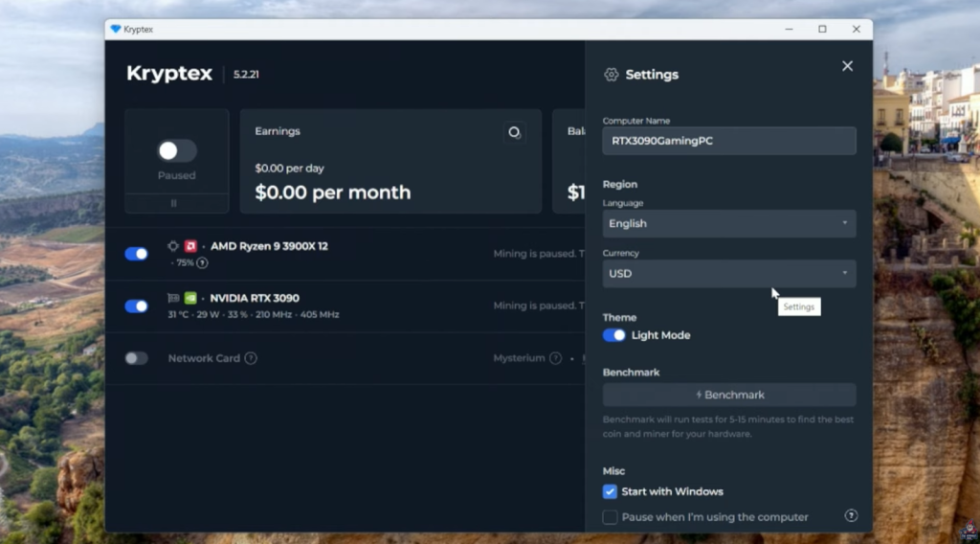Click help icon beside Pause when using computer
The image size is (980, 544).
point(851,516)
